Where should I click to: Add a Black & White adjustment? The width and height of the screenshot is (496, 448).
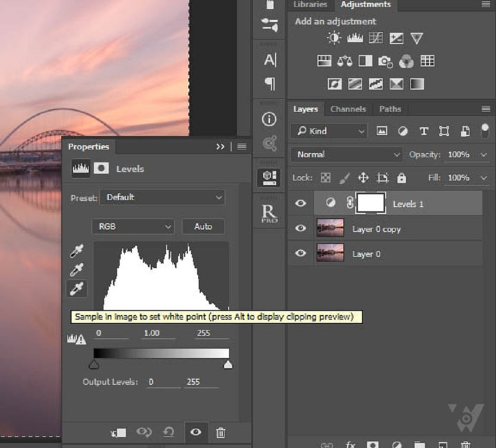pos(366,61)
